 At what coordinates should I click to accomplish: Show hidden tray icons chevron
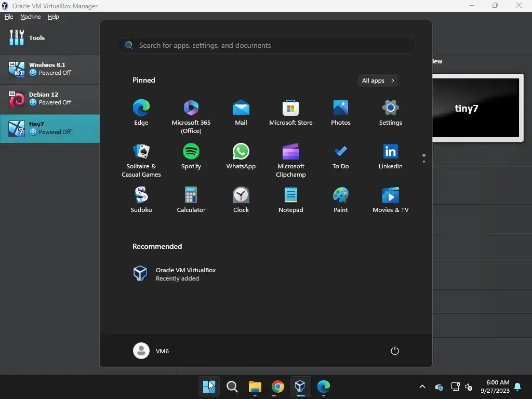pos(422,387)
